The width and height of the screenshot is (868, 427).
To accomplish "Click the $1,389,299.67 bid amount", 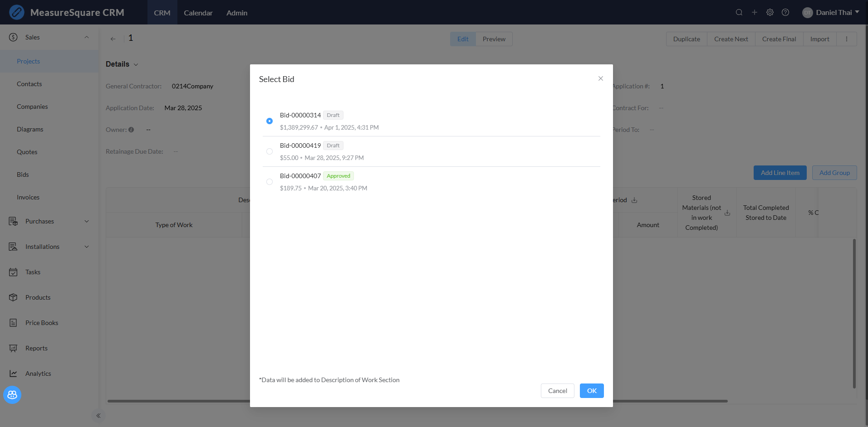I will [299, 127].
